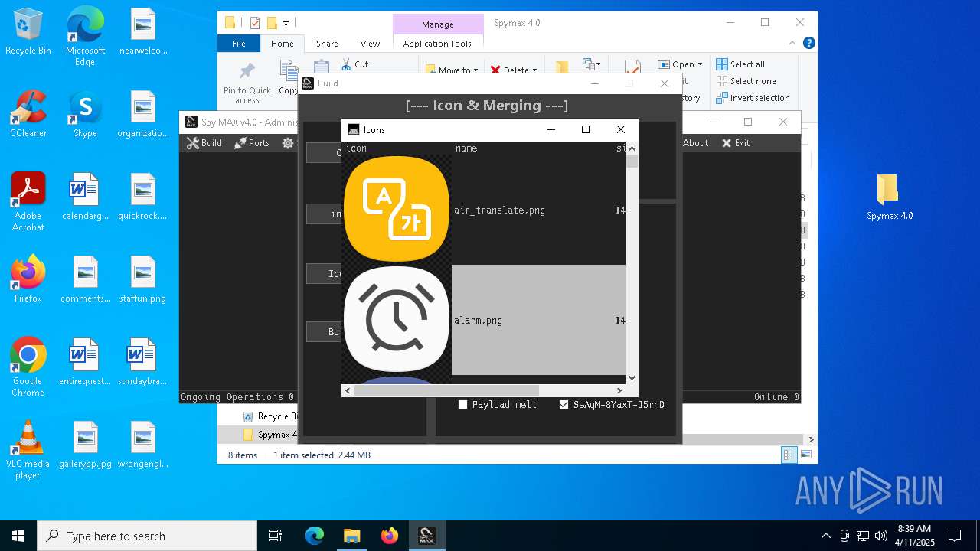Click Select all in ribbon
Viewport: 980px width, 551px height.
(740, 64)
